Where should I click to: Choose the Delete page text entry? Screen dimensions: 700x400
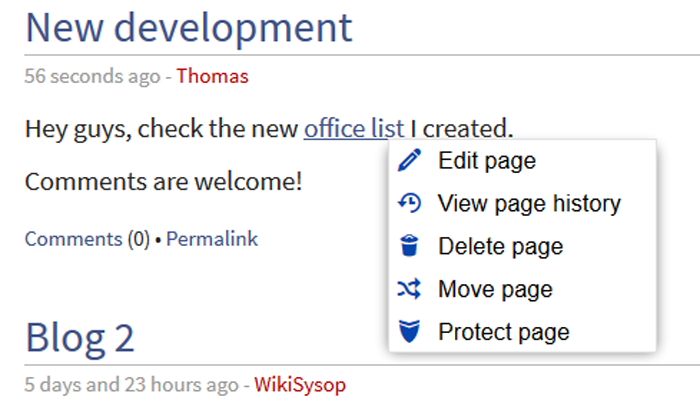pyautogui.click(x=500, y=247)
